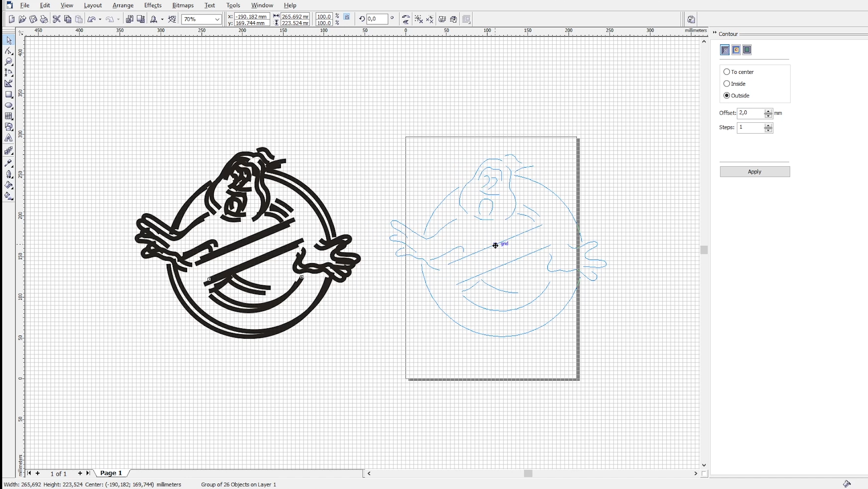The width and height of the screenshot is (868, 489).
Task: Open the Effects menu
Action: pyautogui.click(x=153, y=5)
